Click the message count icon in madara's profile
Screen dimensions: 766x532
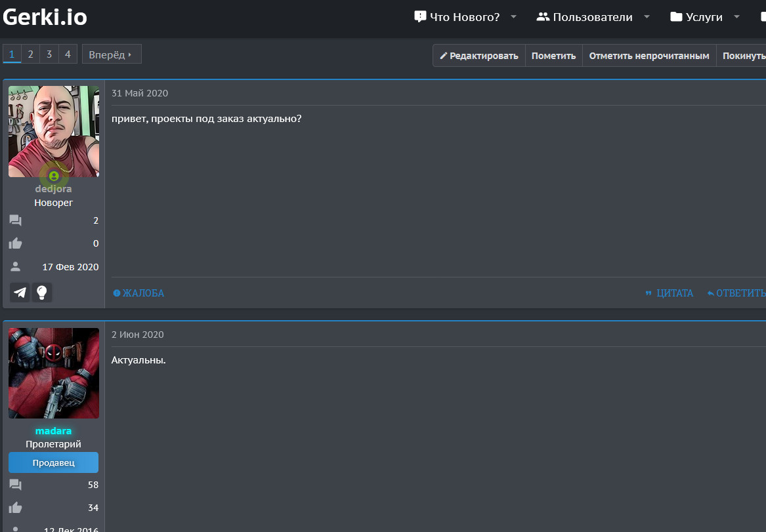[x=15, y=485]
